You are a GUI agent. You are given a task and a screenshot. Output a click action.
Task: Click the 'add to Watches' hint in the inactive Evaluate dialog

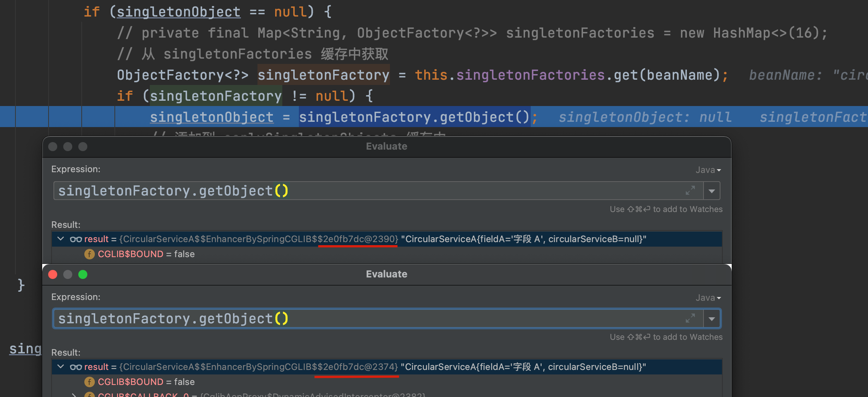tap(687, 209)
